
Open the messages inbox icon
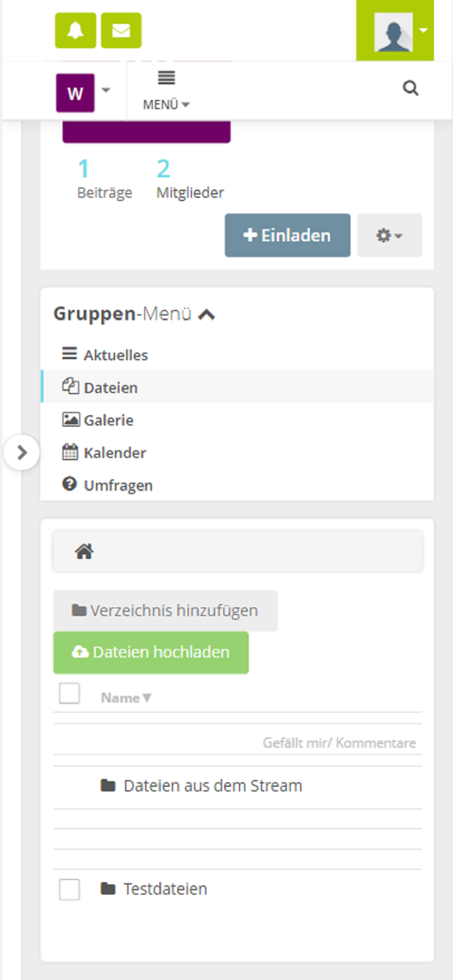pyautogui.click(x=121, y=30)
